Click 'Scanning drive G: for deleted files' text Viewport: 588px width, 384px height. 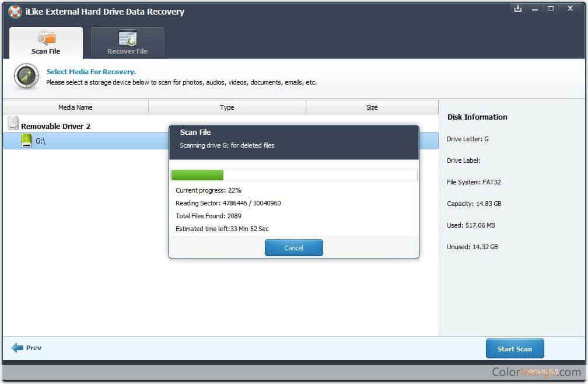[227, 145]
